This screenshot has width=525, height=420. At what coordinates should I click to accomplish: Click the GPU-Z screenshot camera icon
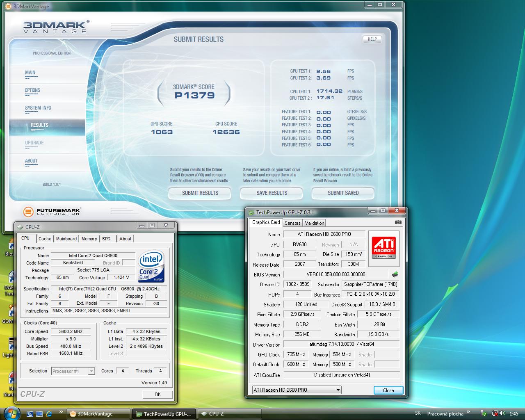pyautogui.click(x=398, y=222)
